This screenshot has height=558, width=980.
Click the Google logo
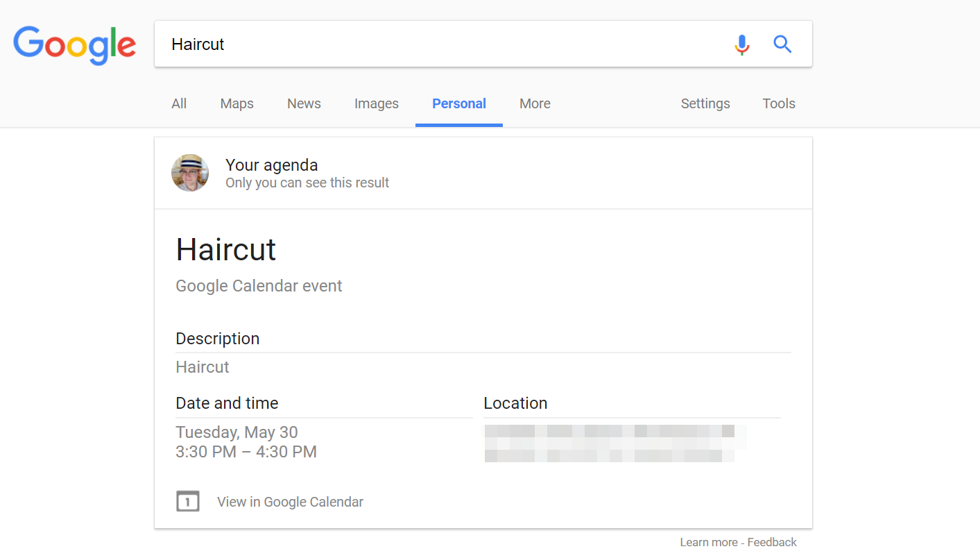pos(75,45)
